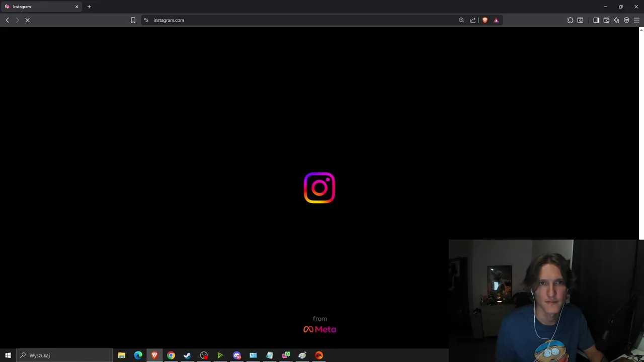Screen dimensions: 644x362
Task: Open the orange EA app in taskbar
Action: (x=319, y=355)
